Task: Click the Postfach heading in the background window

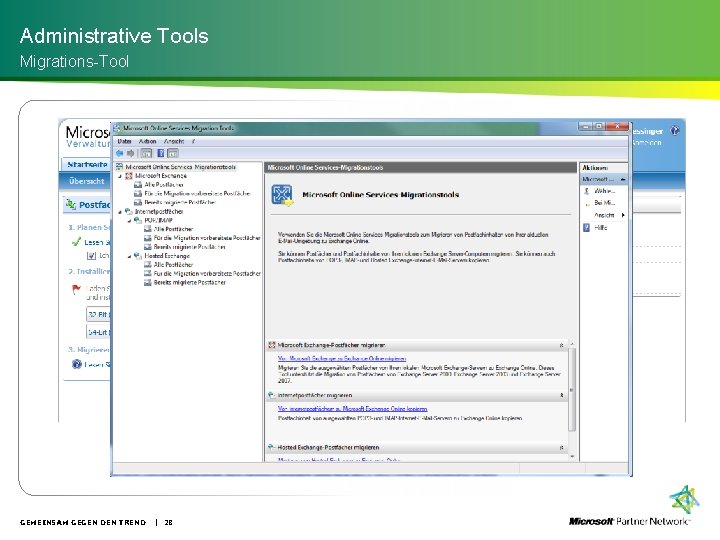Action: coord(94,205)
